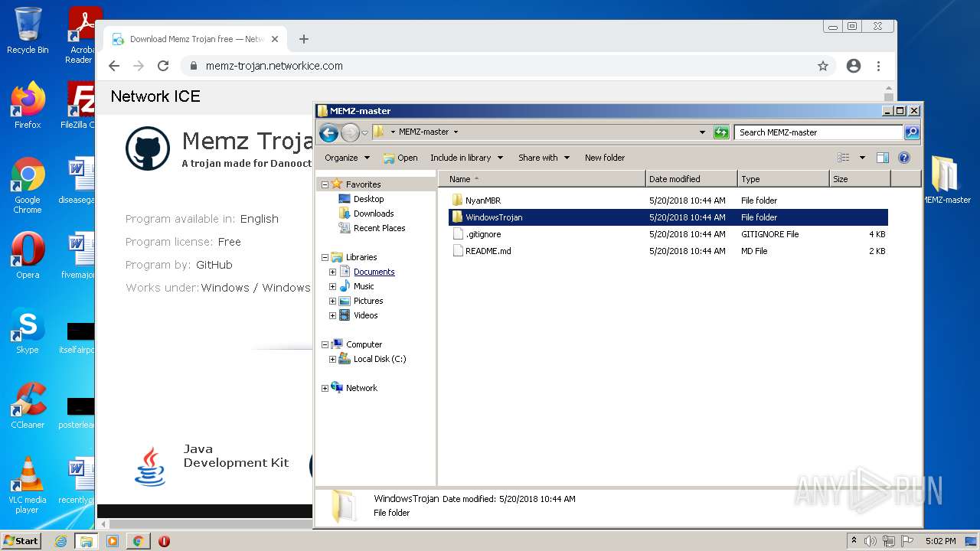This screenshot has height=551, width=980.
Task: Close the Memz Trojan tab
Action: click(x=275, y=39)
